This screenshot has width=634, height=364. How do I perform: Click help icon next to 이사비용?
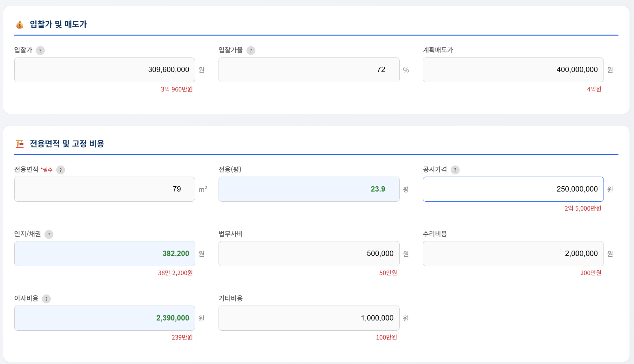46,299
